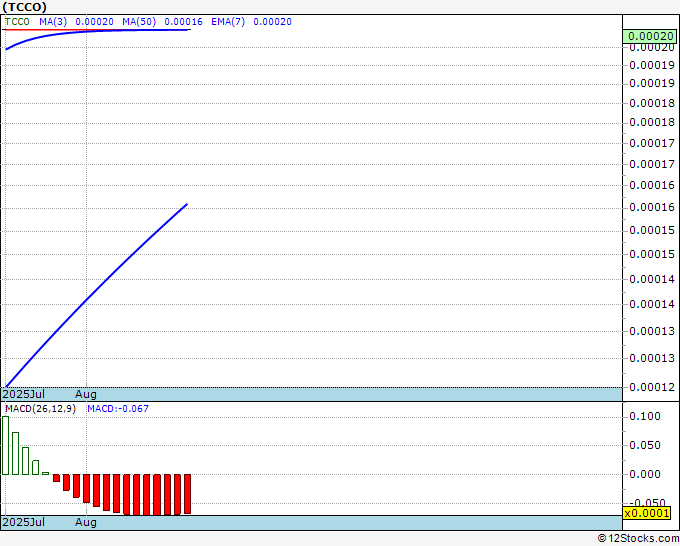The image size is (680, 546).
Task: Select the MA(50) value 0.00016 in legend
Action: (x=183, y=22)
